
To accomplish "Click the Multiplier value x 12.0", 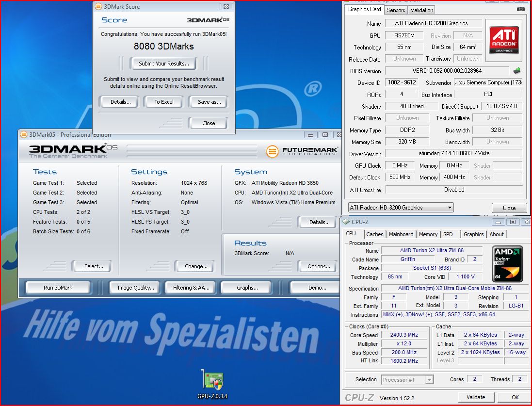I will (404, 343).
